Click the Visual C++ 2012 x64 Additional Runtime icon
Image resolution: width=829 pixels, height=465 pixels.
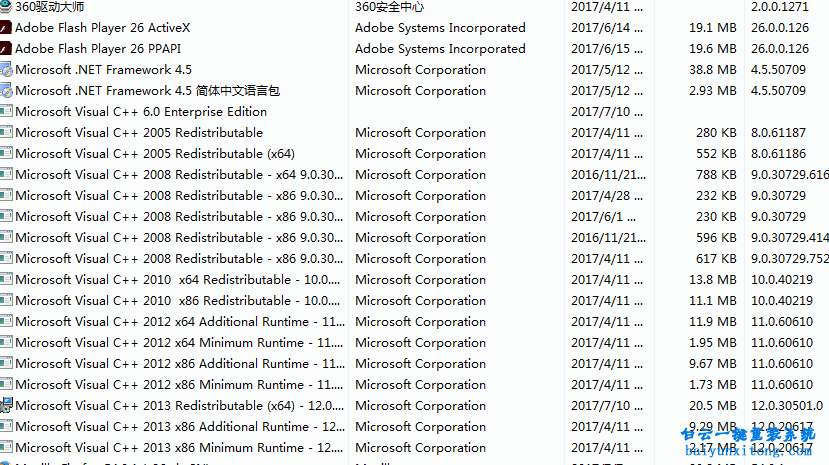[6, 322]
